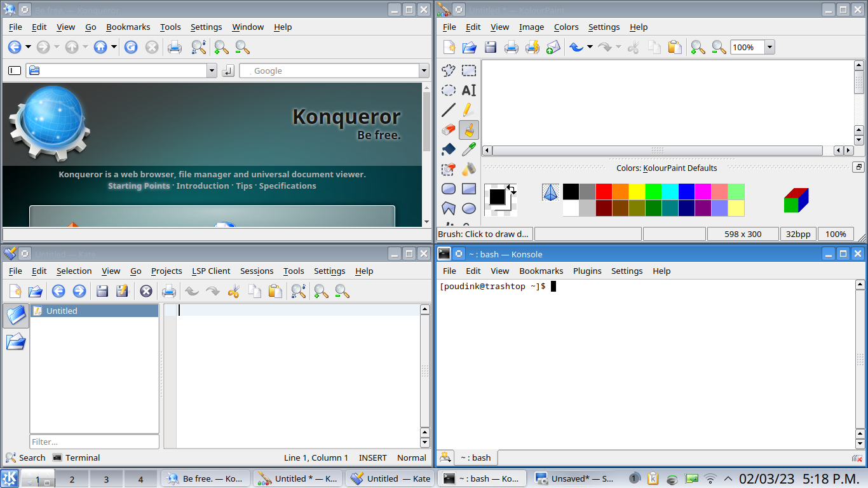Viewport: 868px width, 488px height.
Task: Toggle the Brush tool in KolourPaint
Action: pos(469,130)
